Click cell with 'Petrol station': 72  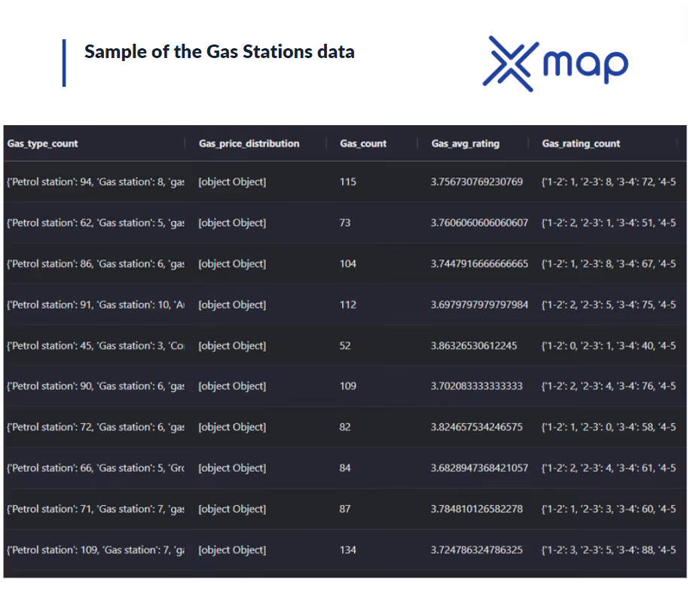96,427
